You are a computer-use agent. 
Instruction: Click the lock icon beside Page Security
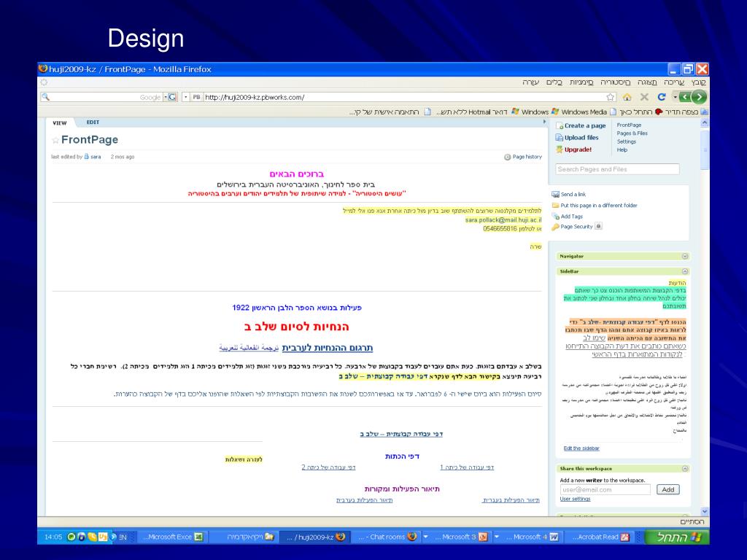[598, 226]
